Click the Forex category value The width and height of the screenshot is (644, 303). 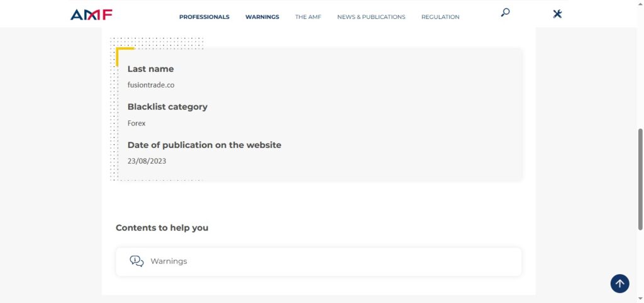[x=136, y=123]
